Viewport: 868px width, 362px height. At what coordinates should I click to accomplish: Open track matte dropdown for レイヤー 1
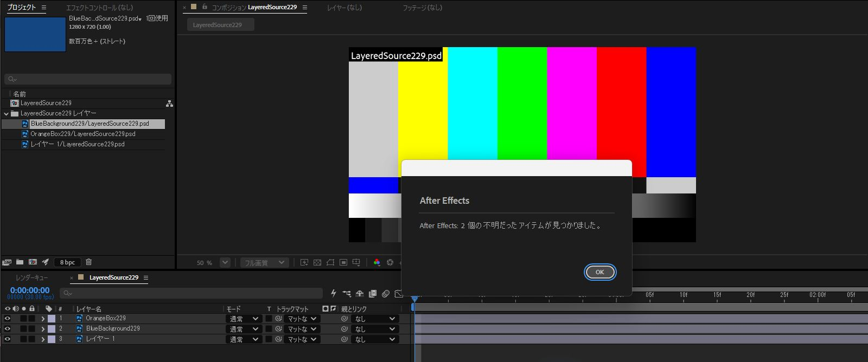302,339
